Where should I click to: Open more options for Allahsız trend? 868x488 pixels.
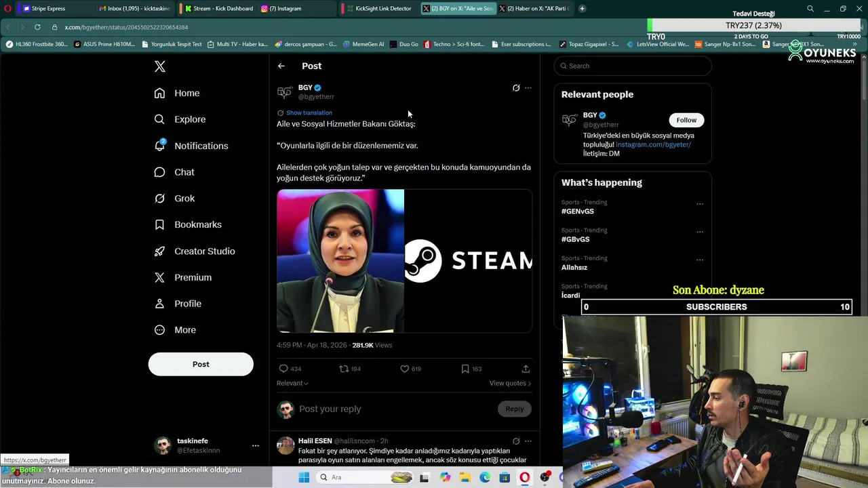(700, 260)
